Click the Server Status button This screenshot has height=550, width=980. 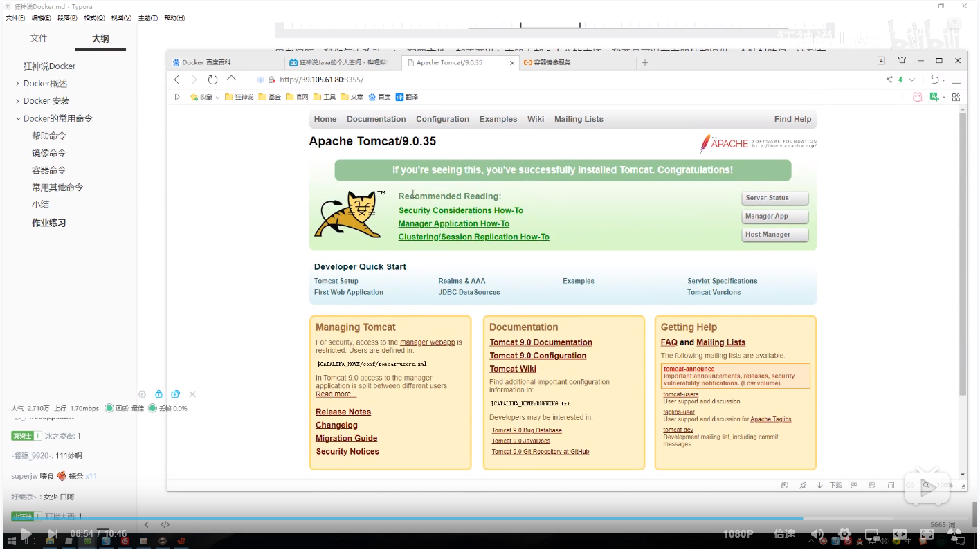click(775, 198)
